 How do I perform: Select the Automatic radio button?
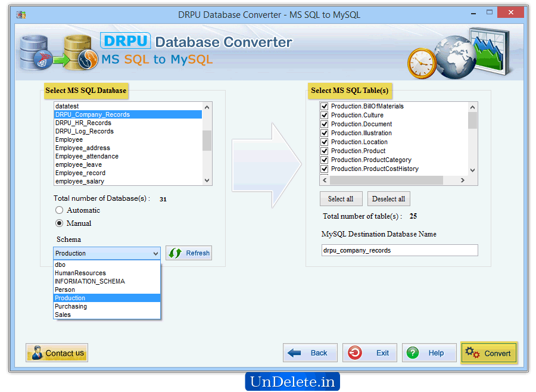[x=59, y=210]
